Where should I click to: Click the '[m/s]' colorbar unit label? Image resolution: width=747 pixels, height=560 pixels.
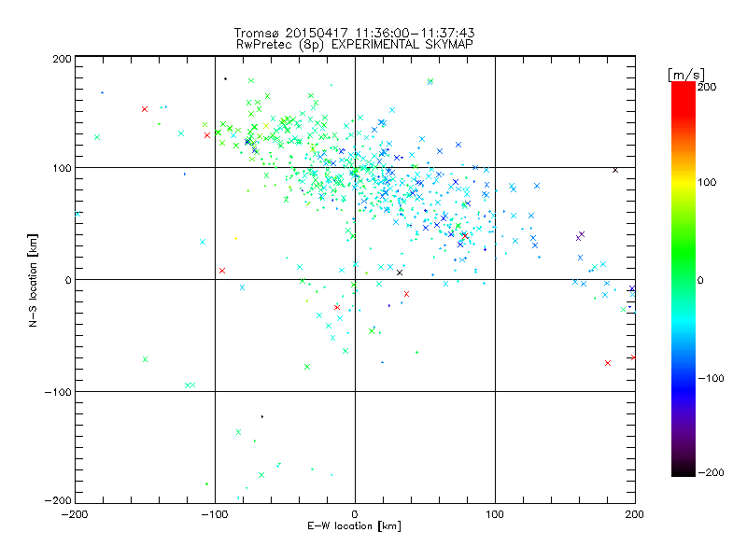click(686, 75)
